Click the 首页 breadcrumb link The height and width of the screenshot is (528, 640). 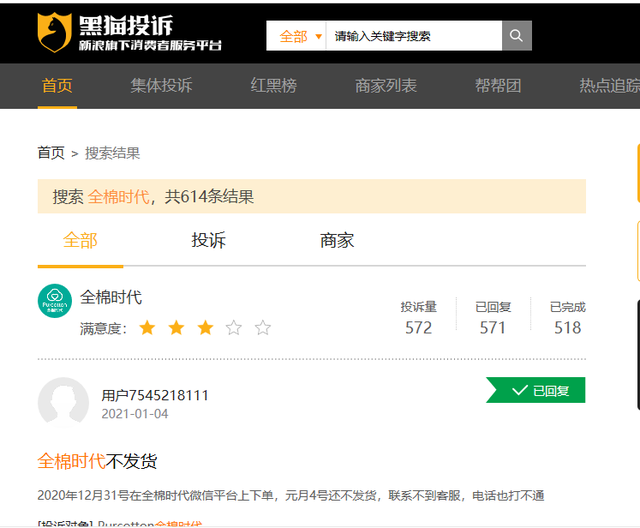51,153
